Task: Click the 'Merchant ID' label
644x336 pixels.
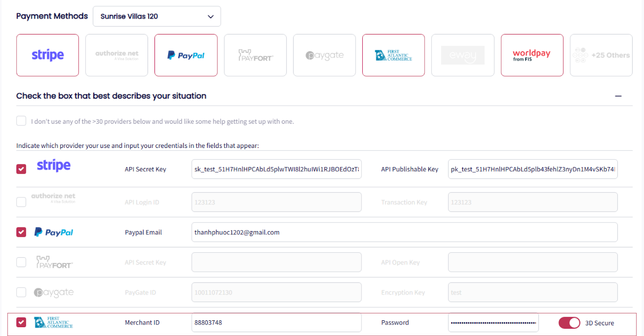Action: [x=142, y=323]
